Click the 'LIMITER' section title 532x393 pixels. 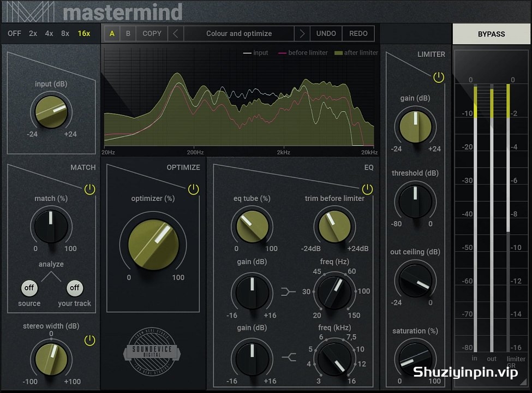point(431,54)
